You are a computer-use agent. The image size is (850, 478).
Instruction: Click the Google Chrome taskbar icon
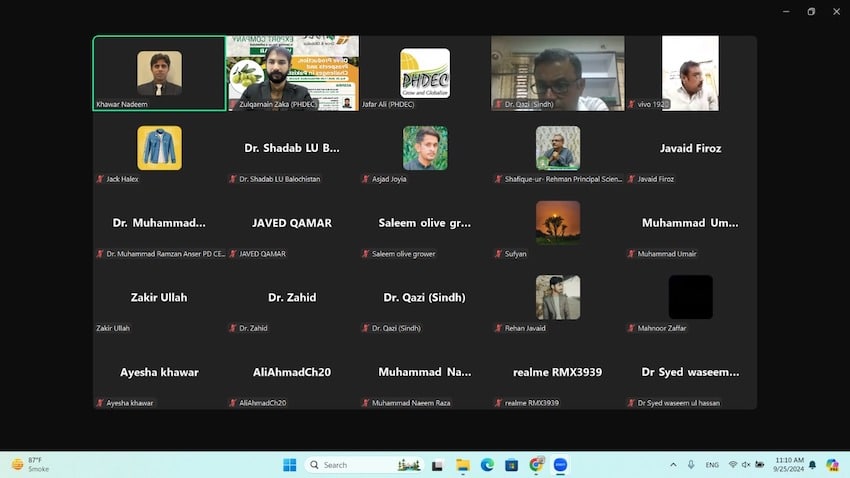(x=537, y=465)
